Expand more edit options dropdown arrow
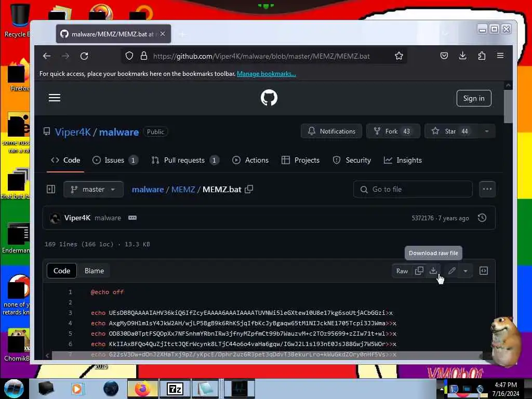This screenshot has width=532, height=399. point(465,271)
